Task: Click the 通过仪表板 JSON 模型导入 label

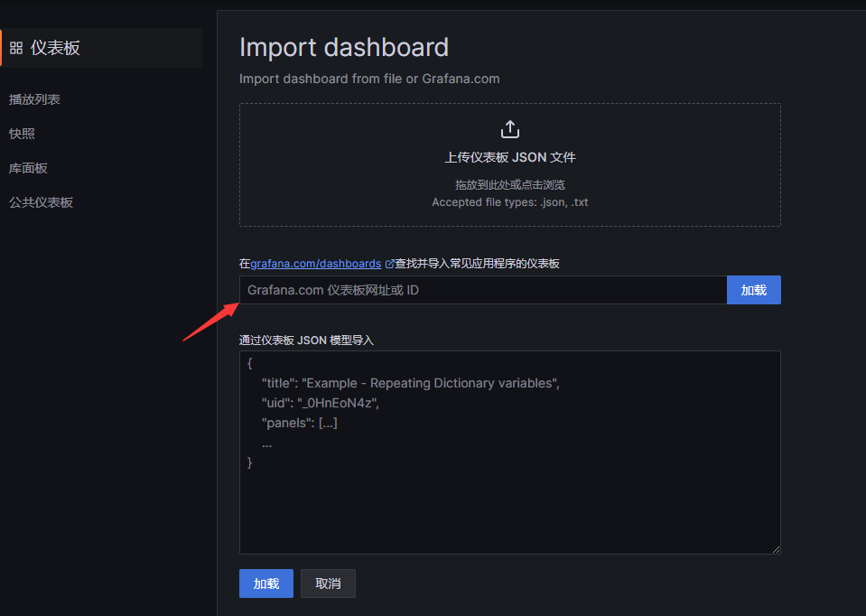Action: [x=306, y=341]
